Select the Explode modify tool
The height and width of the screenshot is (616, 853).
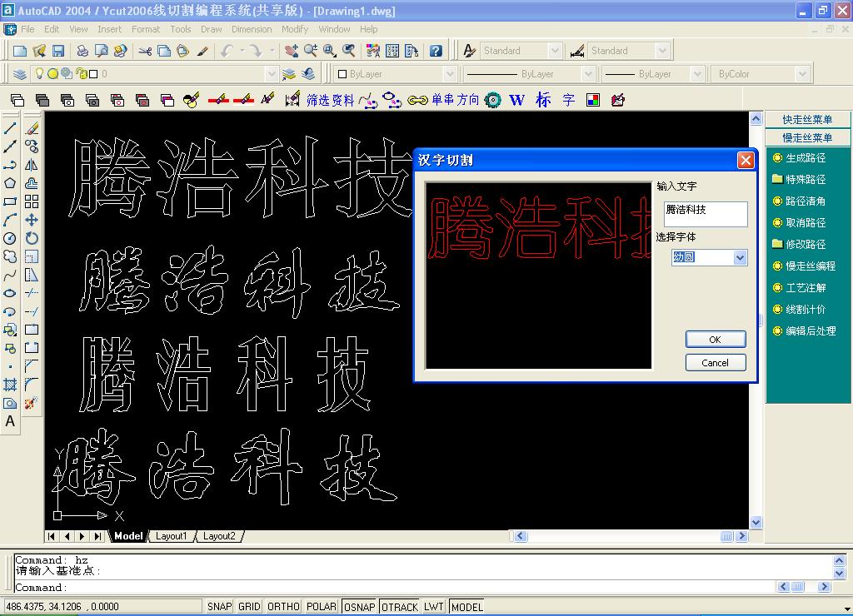(x=31, y=403)
